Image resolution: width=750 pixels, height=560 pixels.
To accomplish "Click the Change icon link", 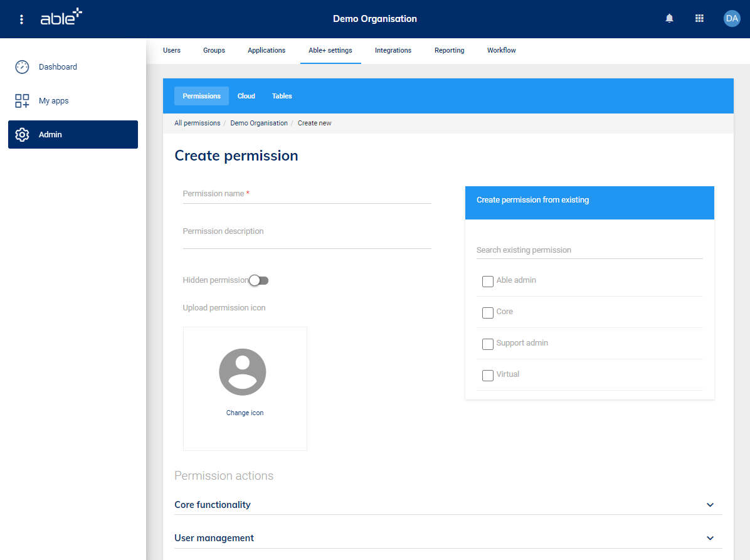I will point(245,413).
